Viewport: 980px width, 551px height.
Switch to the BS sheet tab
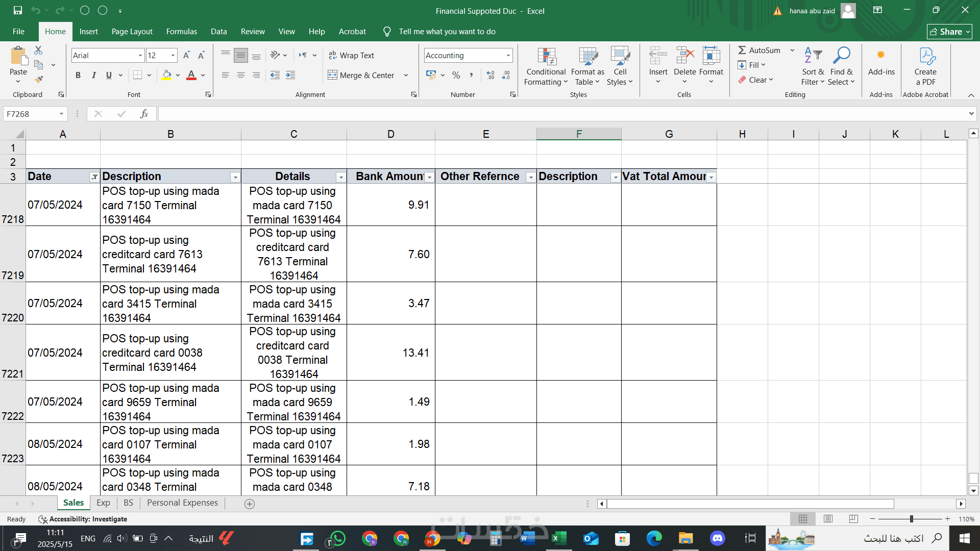point(128,503)
